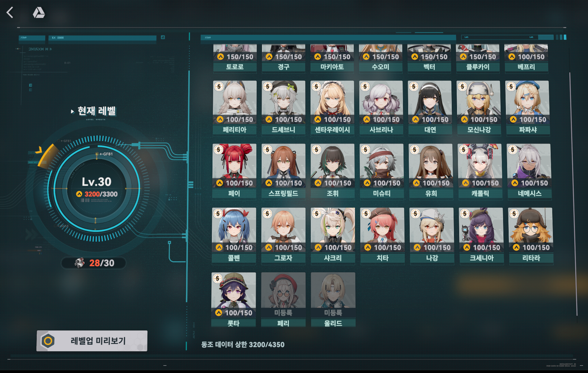This screenshot has height=373, width=588.
Task: Click the level badge on 페리티아 card
Action: 219,86
